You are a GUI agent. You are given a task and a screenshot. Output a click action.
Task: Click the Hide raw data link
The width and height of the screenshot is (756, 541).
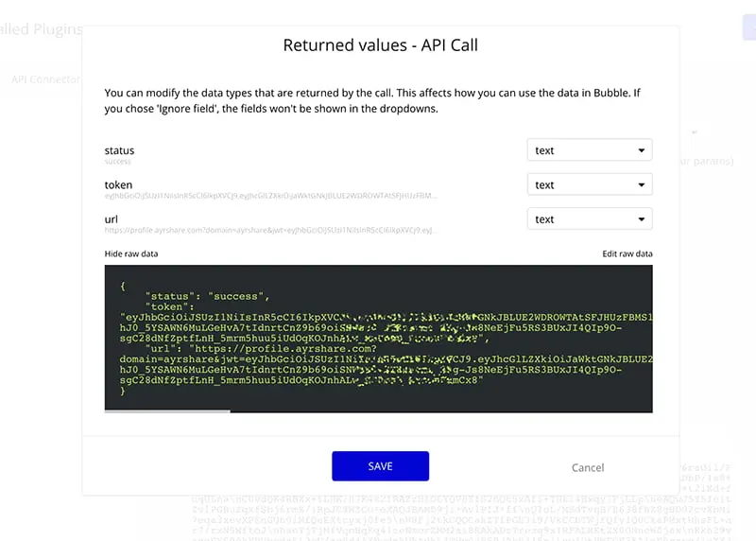pyautogui.click(x=131, y=254)
